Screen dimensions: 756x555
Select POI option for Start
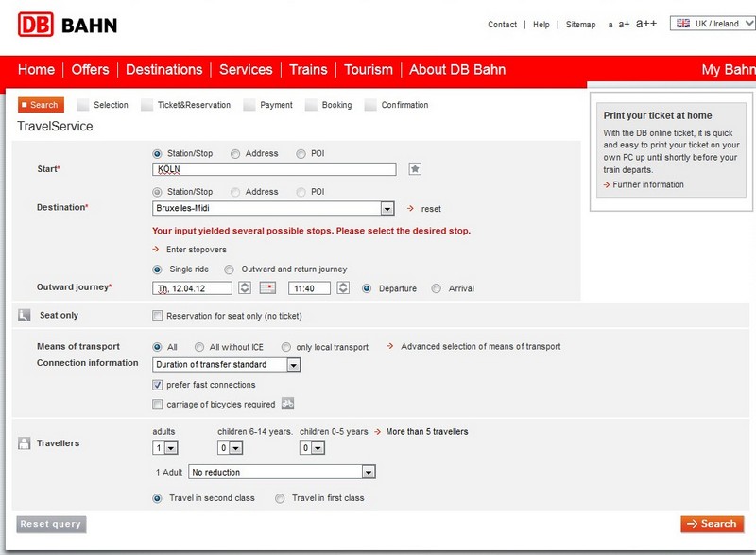click(301, 154)
